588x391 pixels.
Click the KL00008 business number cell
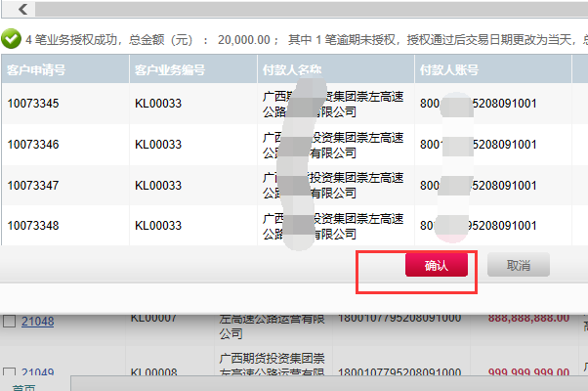tap(156, 372)
